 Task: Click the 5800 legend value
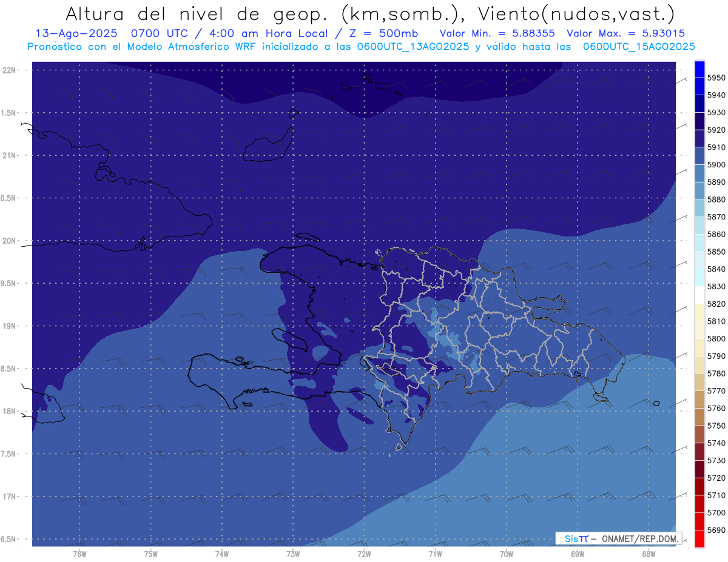(716, 338)
